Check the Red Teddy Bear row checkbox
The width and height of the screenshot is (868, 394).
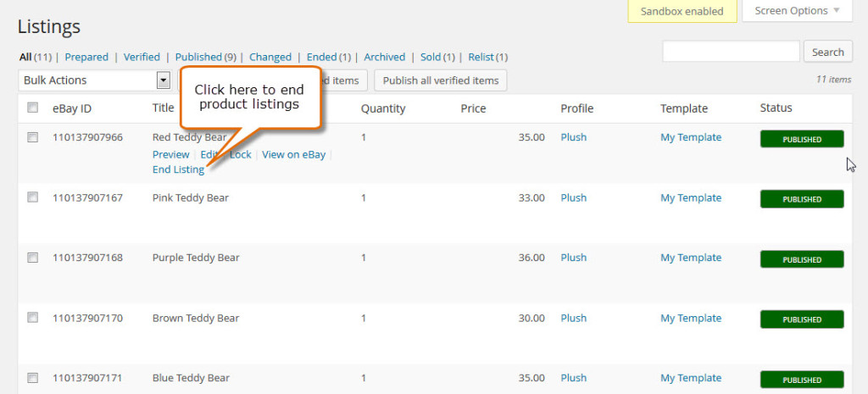33,137
